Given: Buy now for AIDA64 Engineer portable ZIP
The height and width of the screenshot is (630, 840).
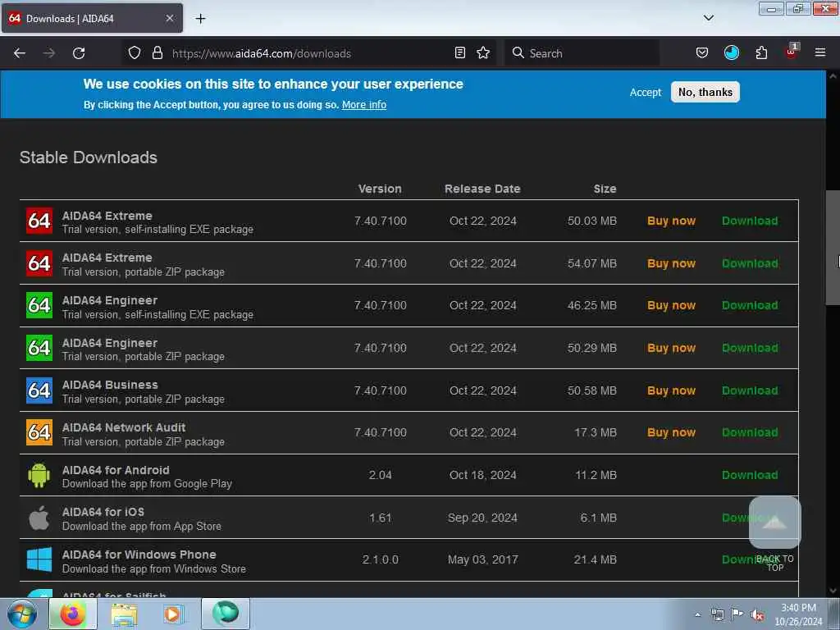Looking at the screenshot, I should (x=671, y=348).
